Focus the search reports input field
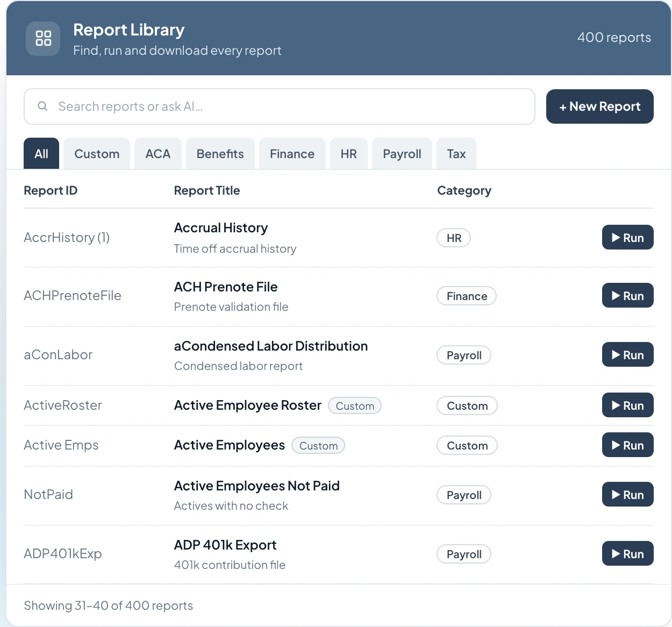This screenshot has height=627, width=672. (x=280, y=106)
